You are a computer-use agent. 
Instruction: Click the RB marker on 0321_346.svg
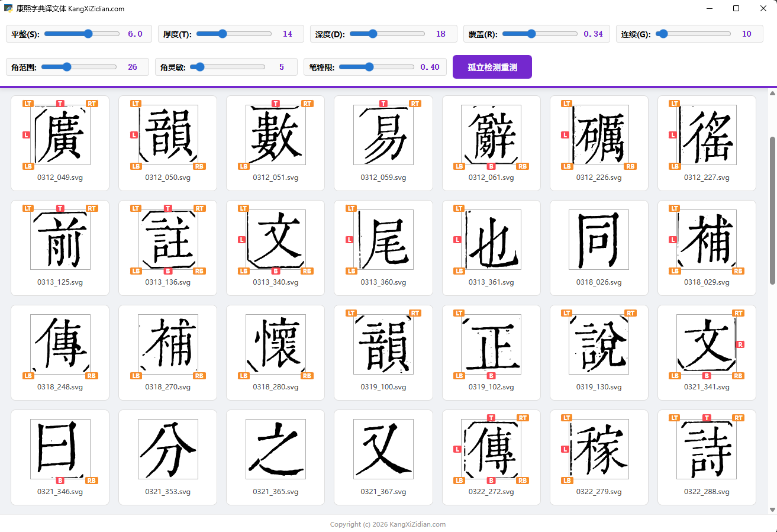(92, 481)
